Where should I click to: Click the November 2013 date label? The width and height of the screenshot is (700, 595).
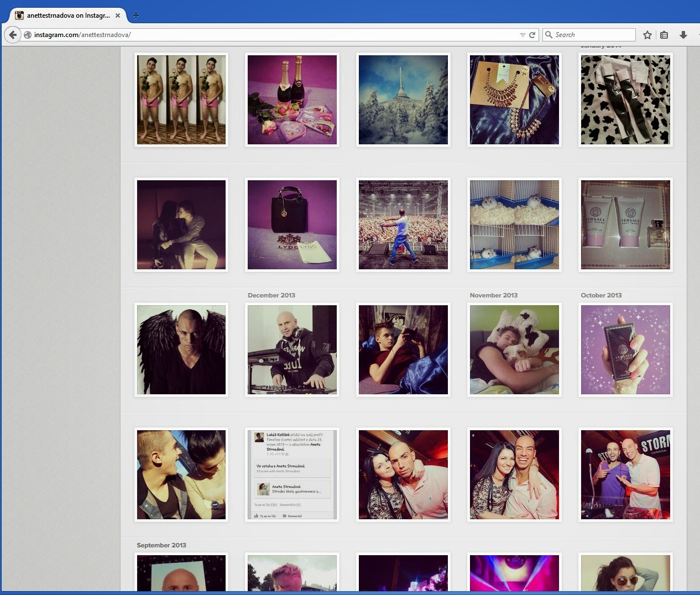coord(494,295)
